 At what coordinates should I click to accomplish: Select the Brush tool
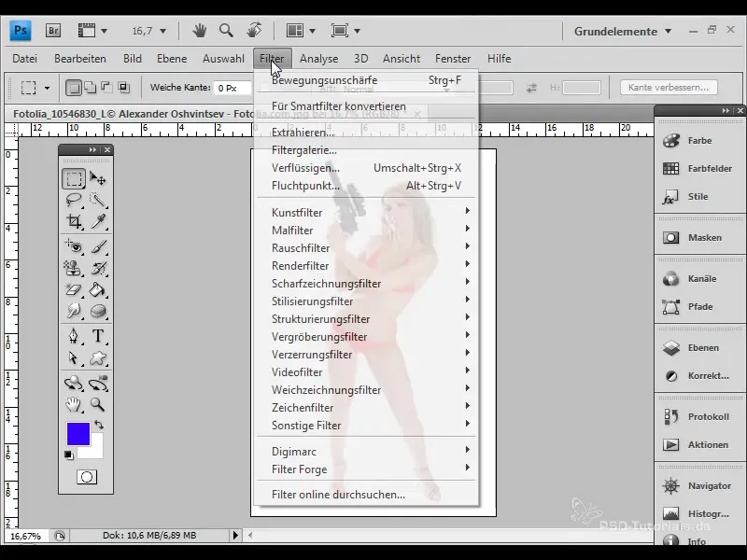coord(98,246)
